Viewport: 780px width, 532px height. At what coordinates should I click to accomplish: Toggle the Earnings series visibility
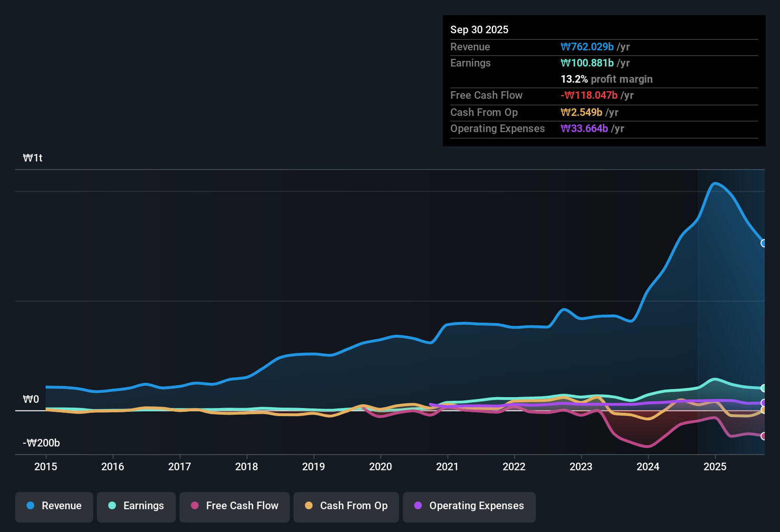click(x=136, y=506)
